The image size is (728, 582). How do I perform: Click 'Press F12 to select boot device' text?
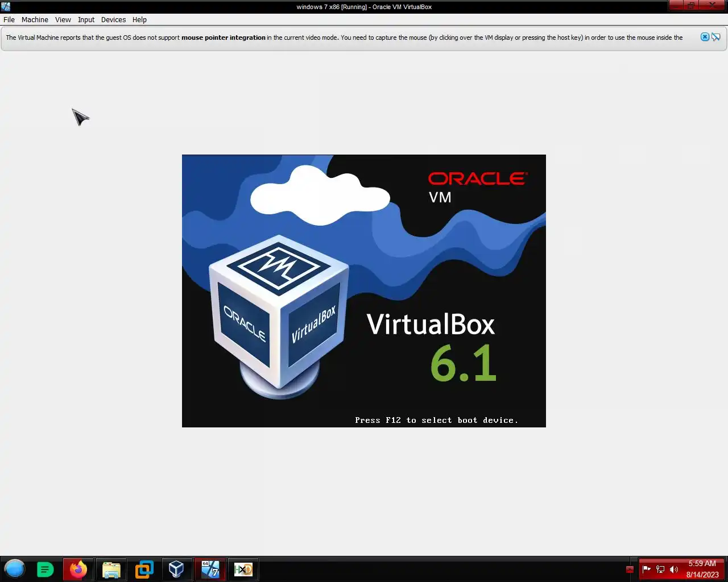[x=436, y=420]
